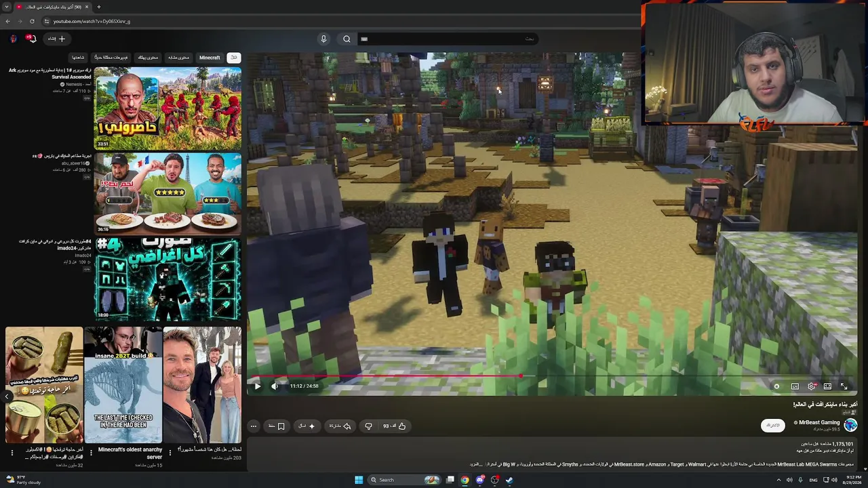Expand the video description with more link
The image size is (868, 488).
coord(475,464)
